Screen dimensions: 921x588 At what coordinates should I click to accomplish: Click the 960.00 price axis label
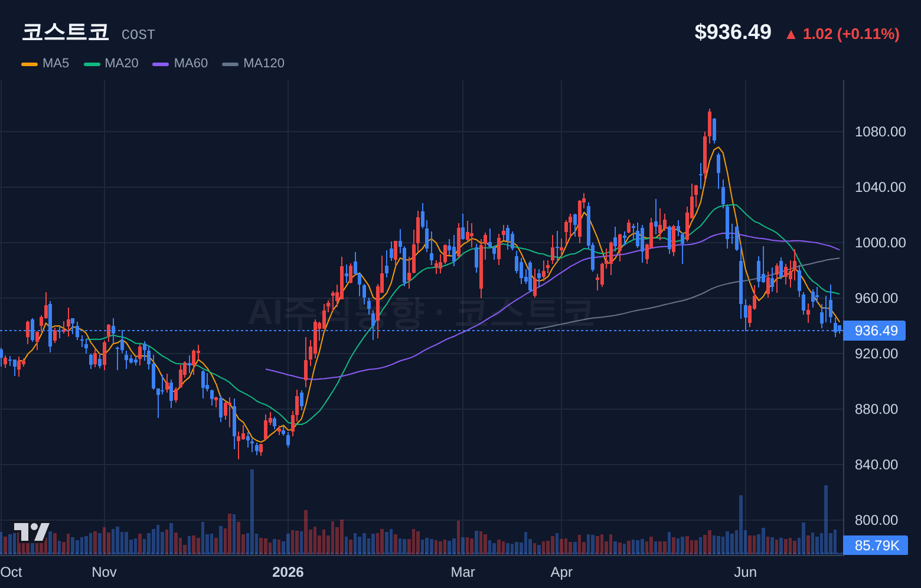(876, 298)
